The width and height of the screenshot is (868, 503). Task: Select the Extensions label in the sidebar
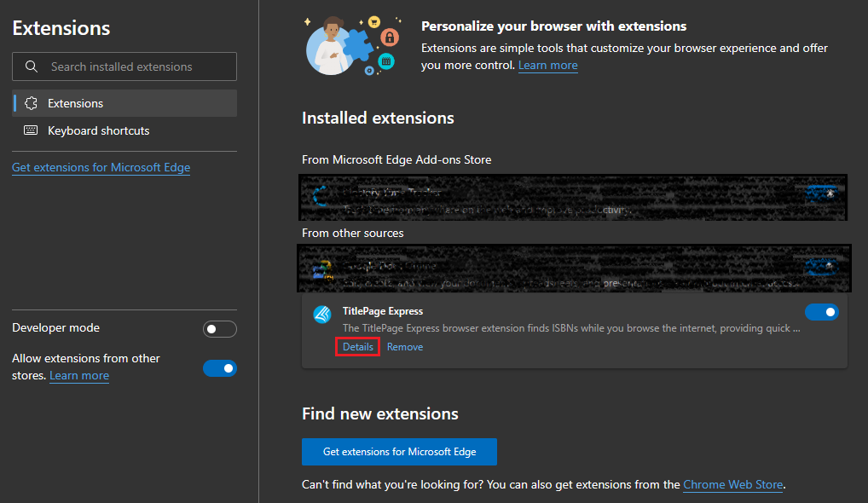coord(75,103)
